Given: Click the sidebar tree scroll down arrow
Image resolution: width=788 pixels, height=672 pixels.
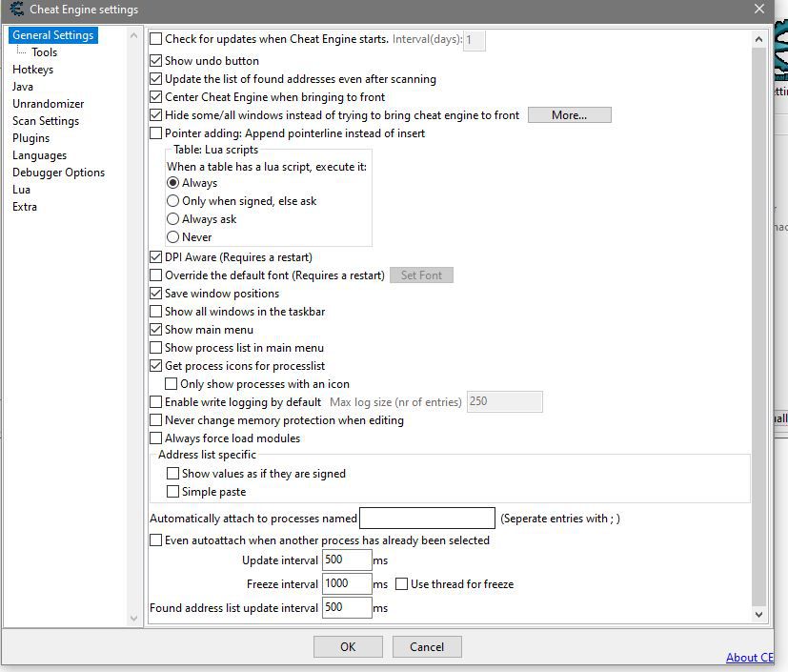Looking at the screenshot, I should (133, 619).
